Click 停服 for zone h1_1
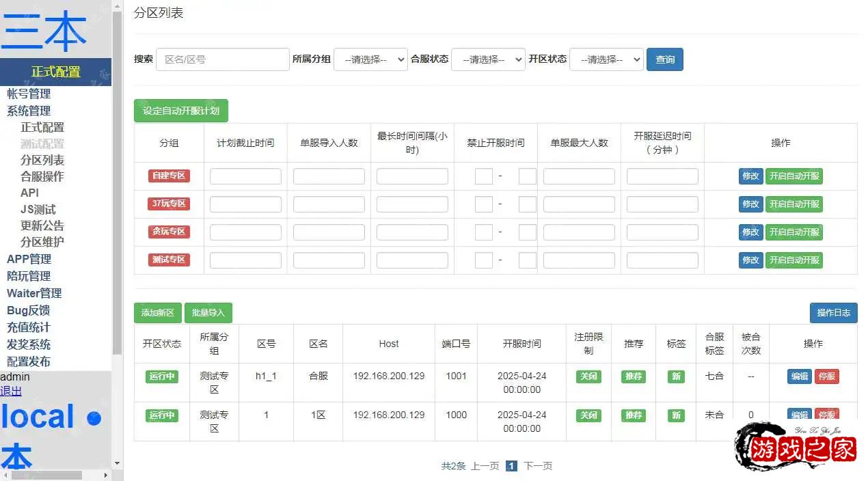 coord(826,376)
